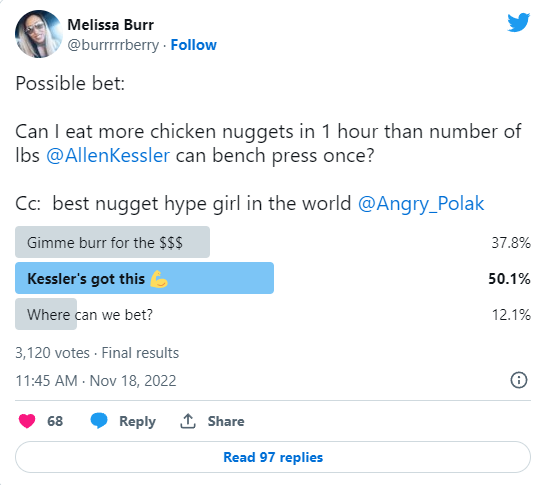Click the flexed bicep emoji
Image resolution: width=542 pixels, height=485 pixels.
159,279
